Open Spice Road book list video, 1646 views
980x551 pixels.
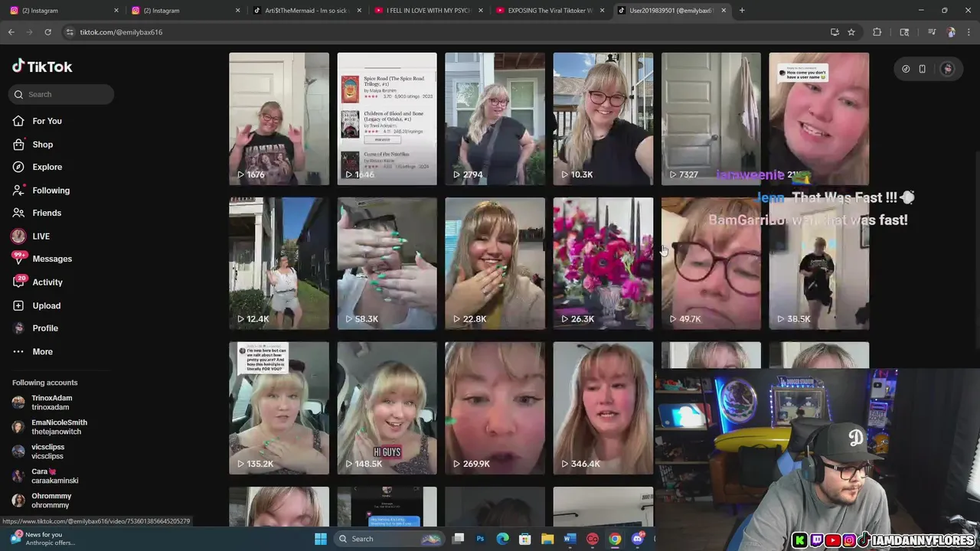387,119
